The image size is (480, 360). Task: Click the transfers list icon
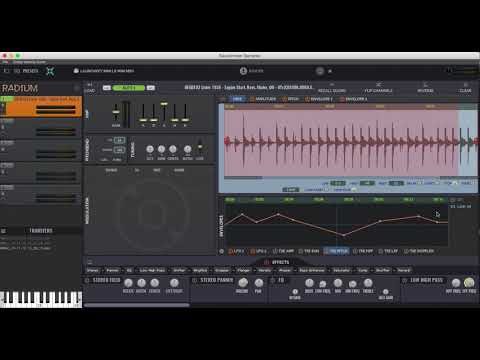(4, 231)
